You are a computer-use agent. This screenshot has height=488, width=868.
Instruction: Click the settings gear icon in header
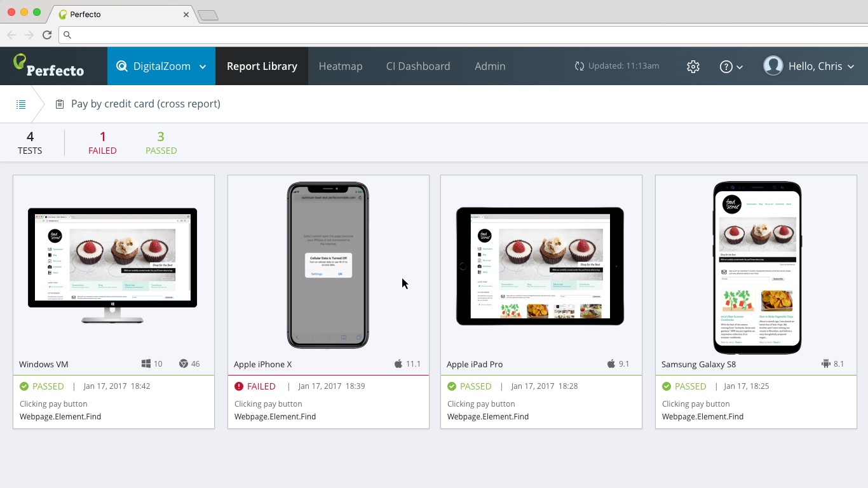[x=693, y=66]
